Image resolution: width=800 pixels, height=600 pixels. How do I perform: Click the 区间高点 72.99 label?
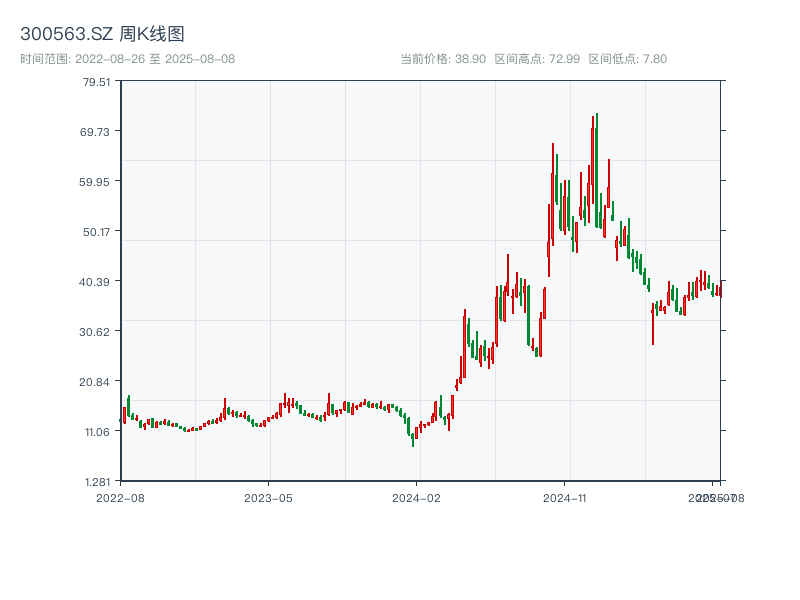537,59
